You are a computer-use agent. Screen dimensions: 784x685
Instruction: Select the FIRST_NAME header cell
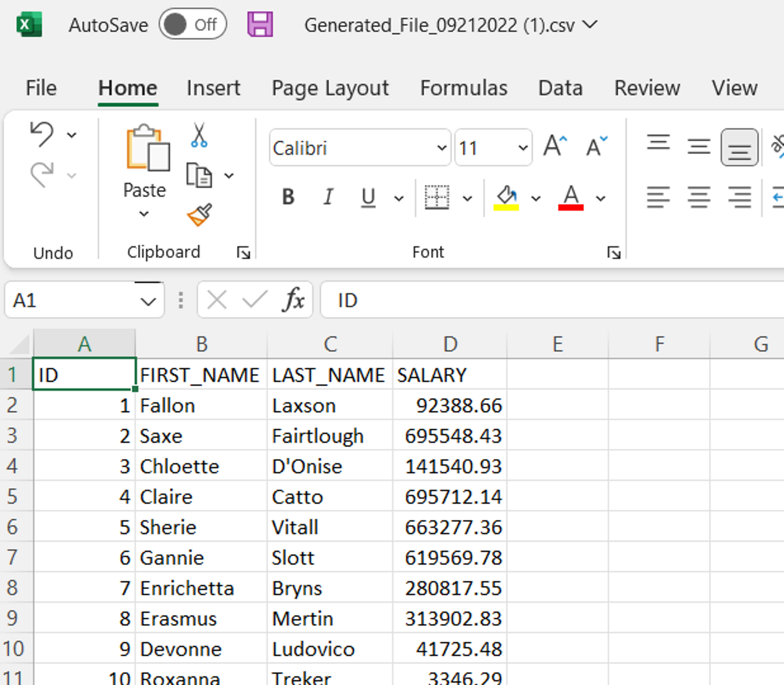(x=202, y=375)
